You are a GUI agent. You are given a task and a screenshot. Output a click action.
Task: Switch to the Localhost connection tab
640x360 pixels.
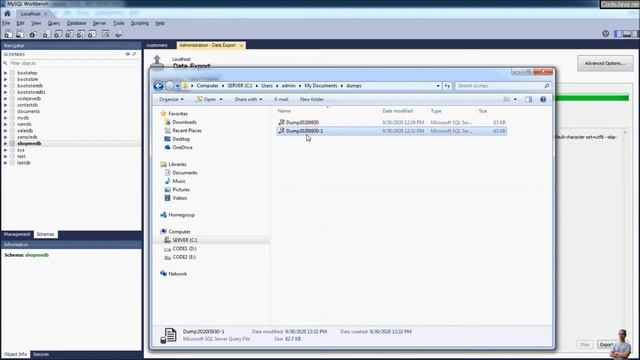[x=31, y=14]
